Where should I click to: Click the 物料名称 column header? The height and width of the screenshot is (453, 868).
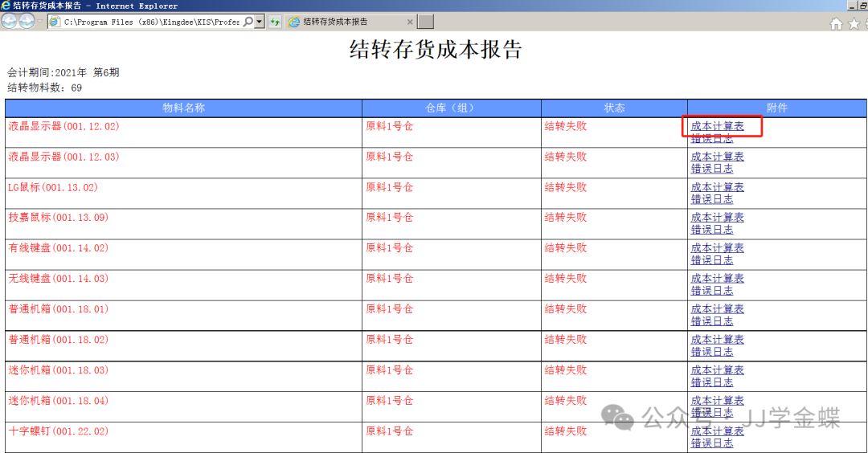183,108
